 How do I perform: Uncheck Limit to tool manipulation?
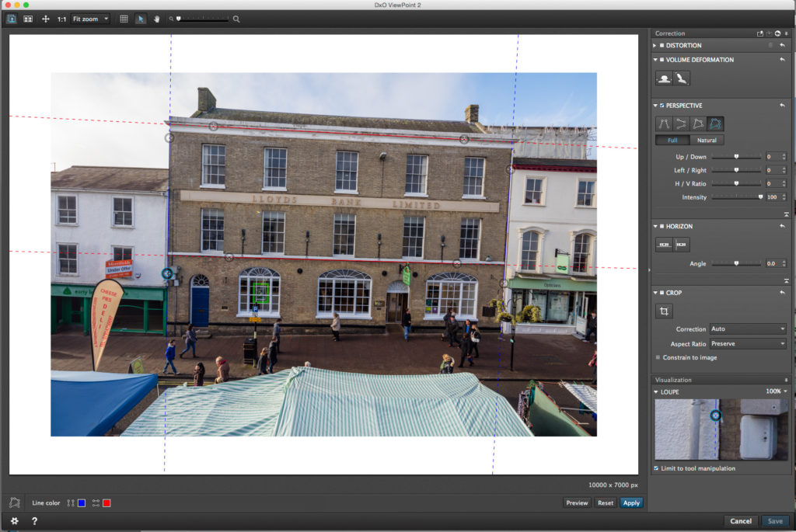coord(655,468)
